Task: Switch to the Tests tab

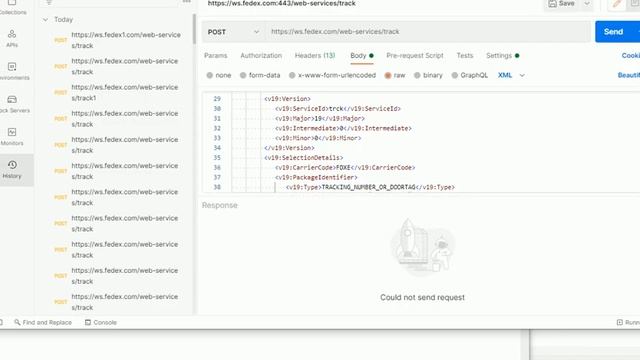Action: click(464, 56)
